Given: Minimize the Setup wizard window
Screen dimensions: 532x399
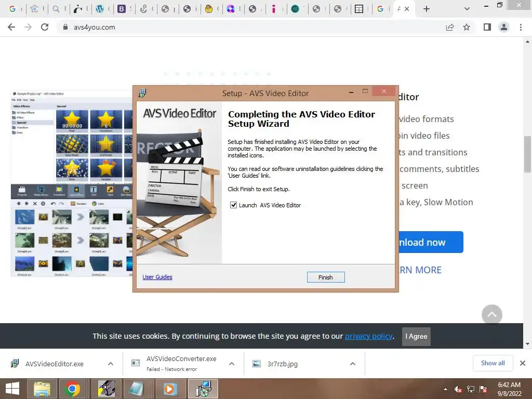Looking at the screenshot, I should pyautogui.click(x=351, y=91).
